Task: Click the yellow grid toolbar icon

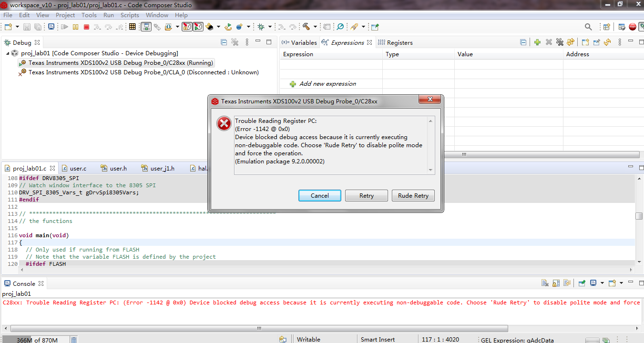Action: (133, 27)
